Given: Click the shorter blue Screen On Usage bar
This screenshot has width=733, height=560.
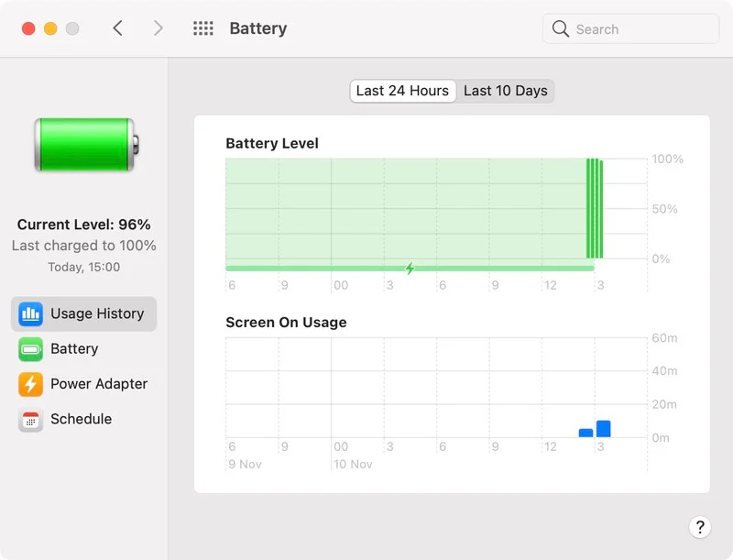Looking at the screenshot, I should coord(585,433).
